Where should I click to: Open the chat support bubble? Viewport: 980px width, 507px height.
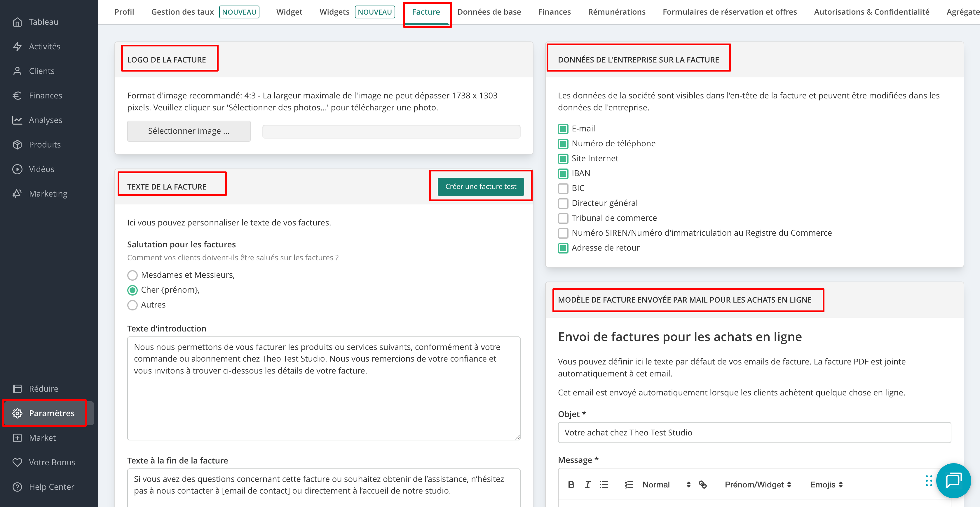pos(953,480)
